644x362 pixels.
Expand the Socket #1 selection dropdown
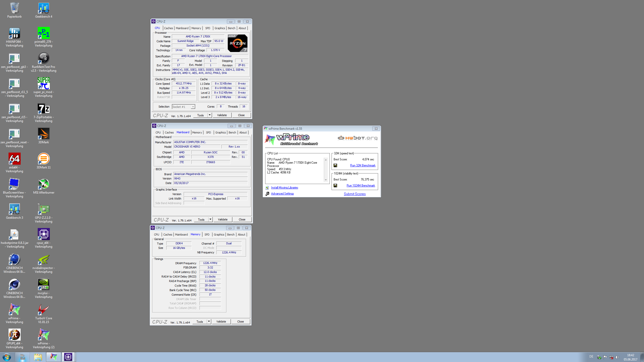click(x=193, y=107)
